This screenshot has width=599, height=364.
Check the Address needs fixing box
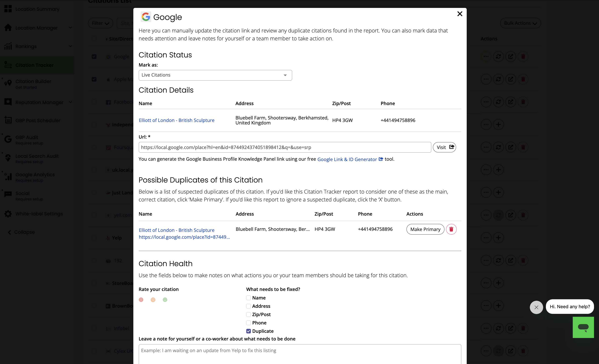[x=248, y=306]
